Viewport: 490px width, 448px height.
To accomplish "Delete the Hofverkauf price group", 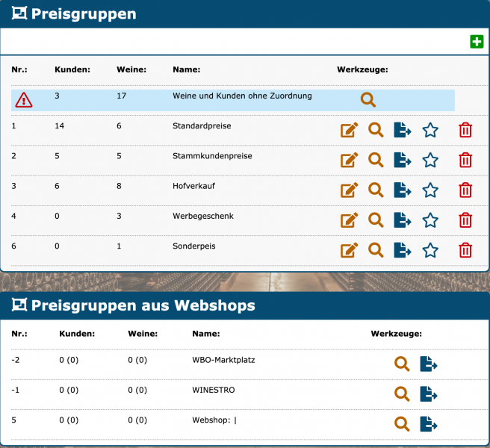I will [465, 190].
